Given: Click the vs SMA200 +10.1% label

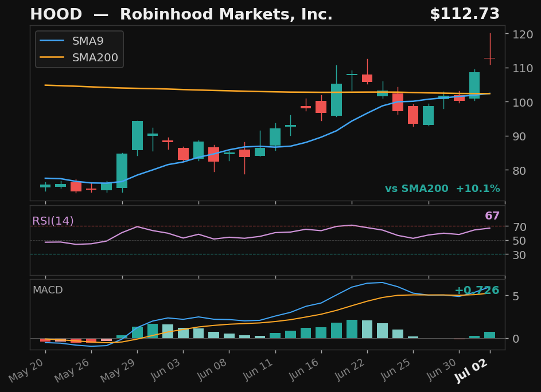Looking at the screenshot, I should [x=442, y=189].
